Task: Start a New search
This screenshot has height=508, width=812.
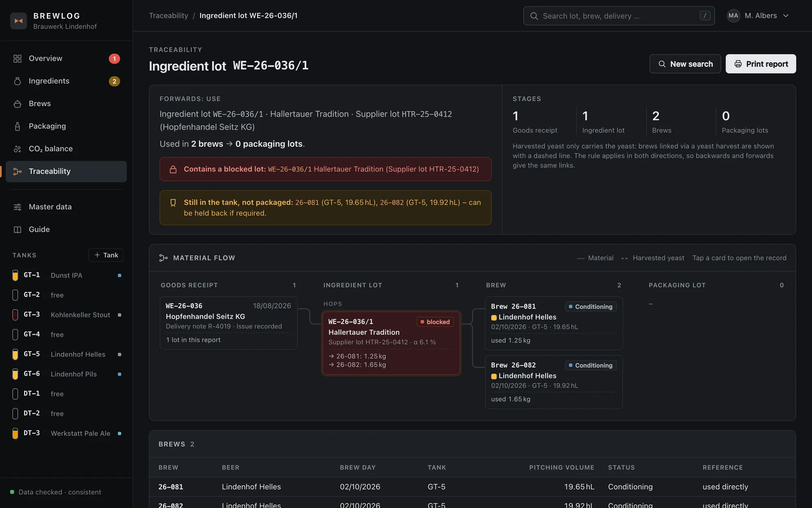Action: click(685, 64)
